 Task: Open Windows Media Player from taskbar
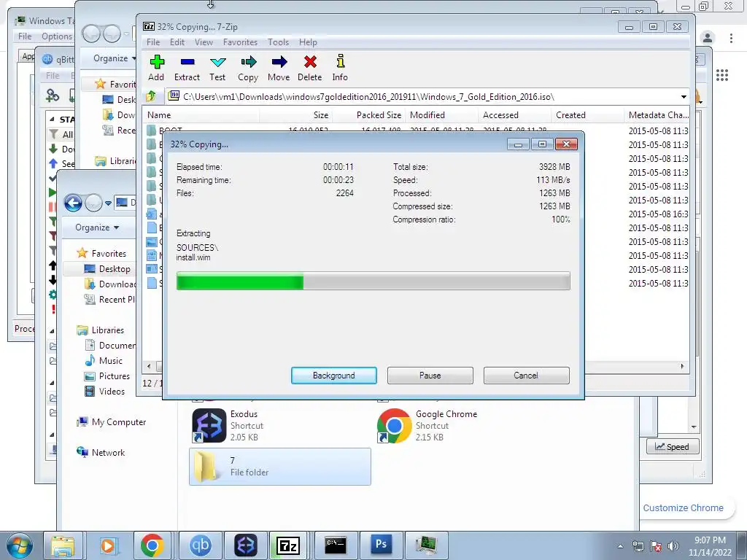click(108, 545)
